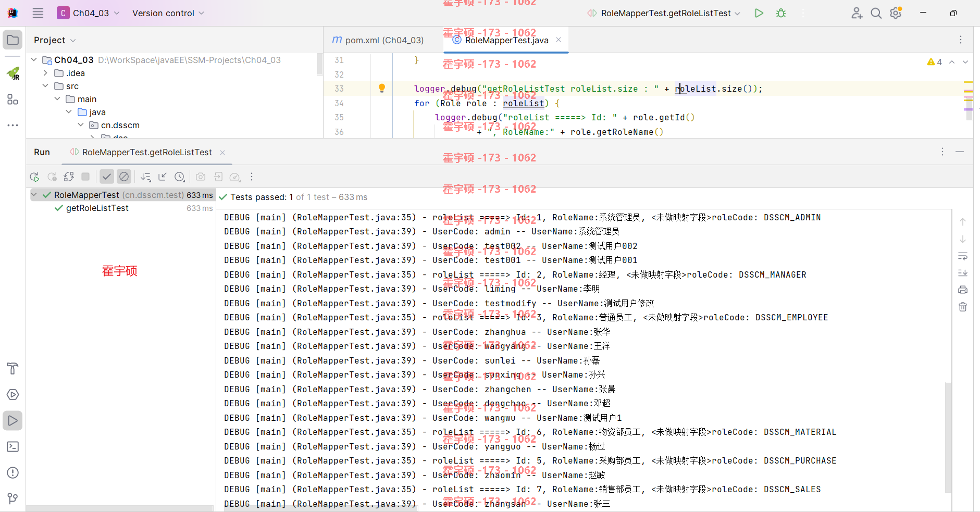Open the Test History clock dropdown
This screenshot has width=980, height=512.
[x=180, y=177]
